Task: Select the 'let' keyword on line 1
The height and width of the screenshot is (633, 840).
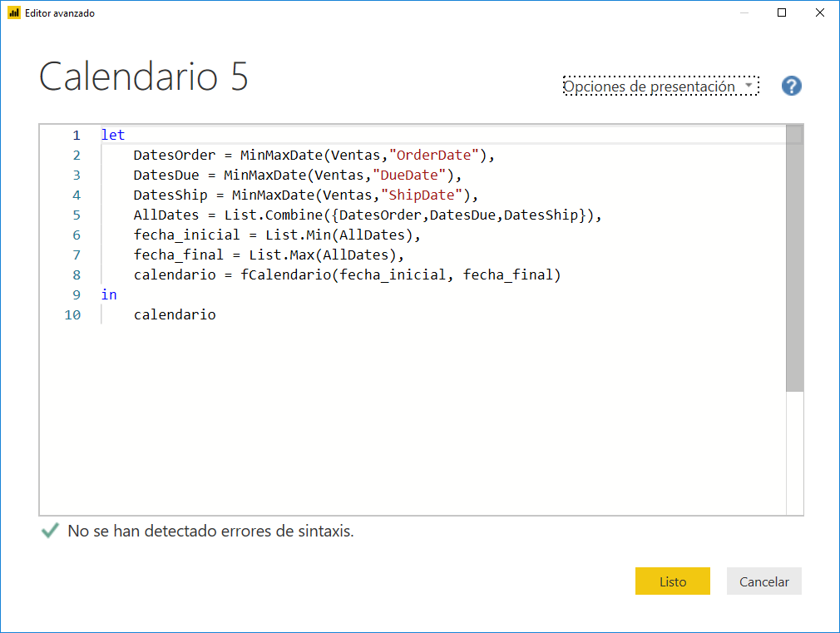Action: click(113, 135)
